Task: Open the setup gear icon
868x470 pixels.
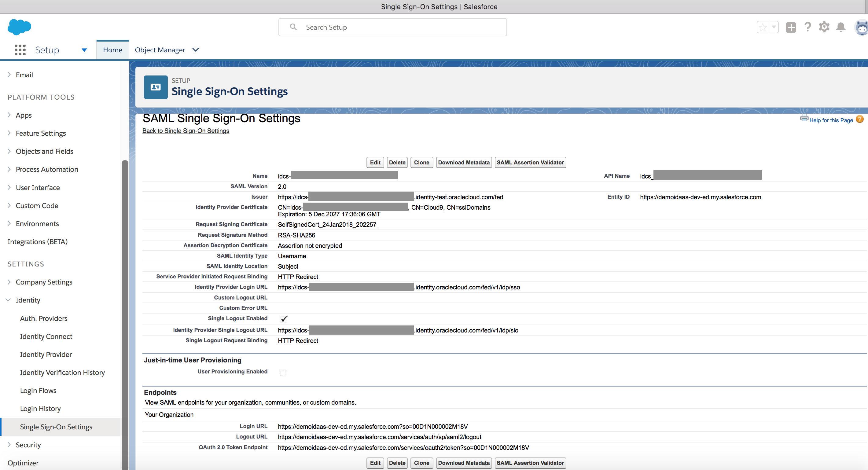Action: pos(824,27)
